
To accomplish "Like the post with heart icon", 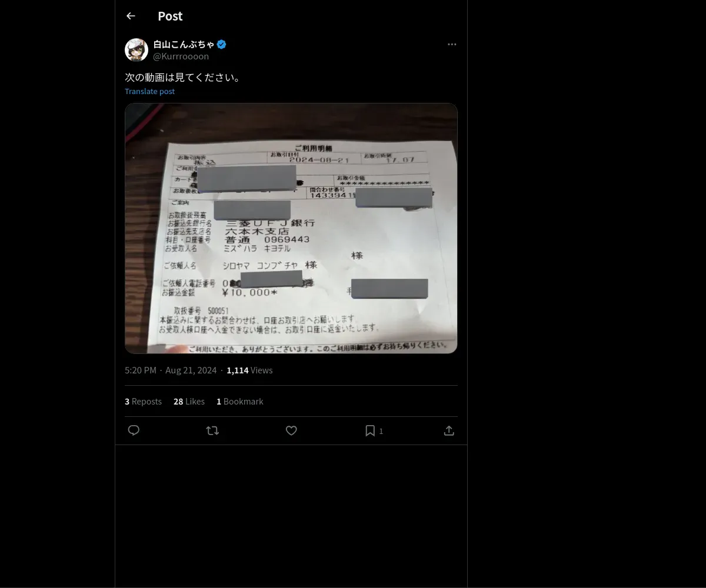I will (x=291, y=430).
